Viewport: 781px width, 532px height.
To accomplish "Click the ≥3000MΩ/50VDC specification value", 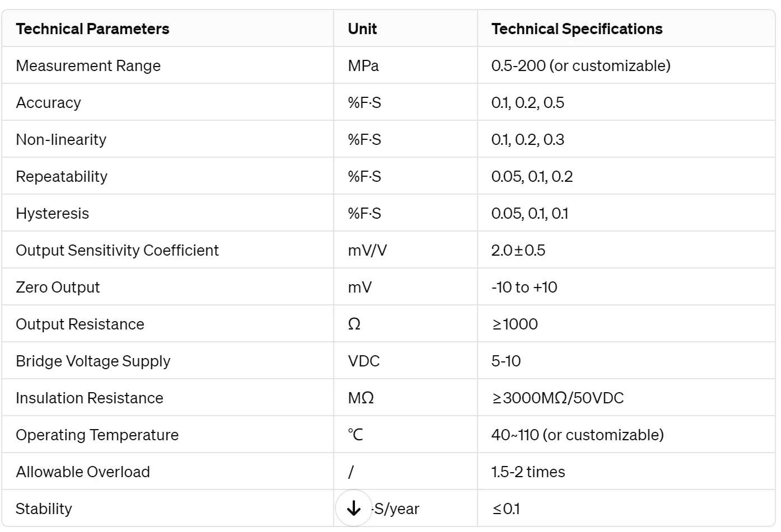I will point(558,398).
